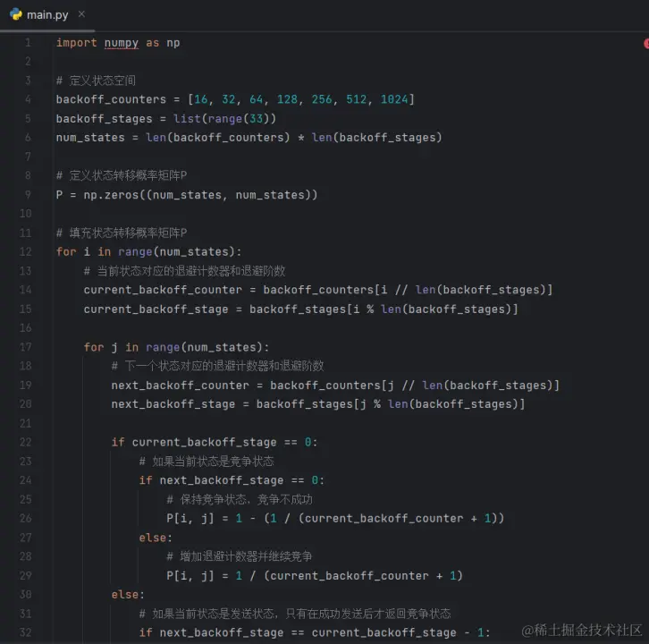Click 'next_backoff_counter' on line 19
649x644 pixels.
(180, 386)
